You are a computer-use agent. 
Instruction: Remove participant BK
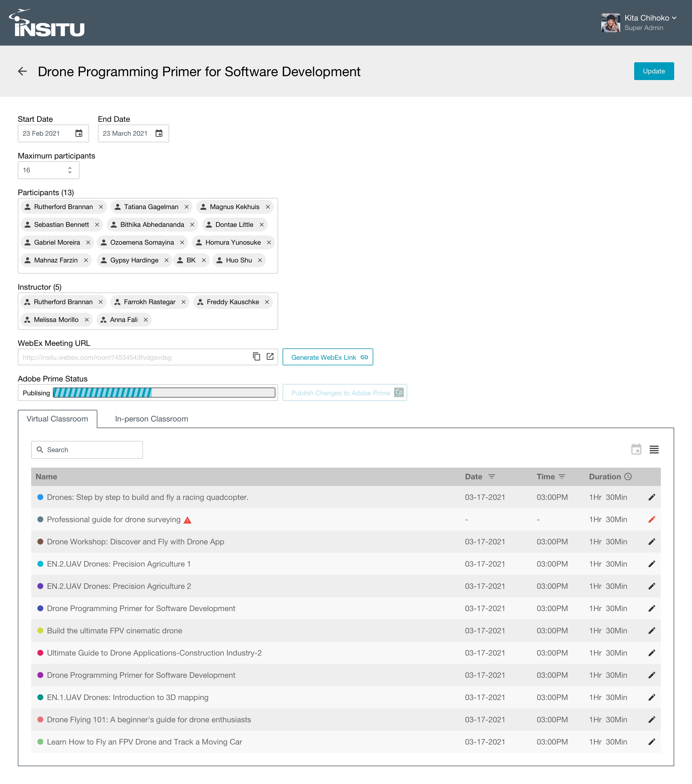(x=204, y=260)
